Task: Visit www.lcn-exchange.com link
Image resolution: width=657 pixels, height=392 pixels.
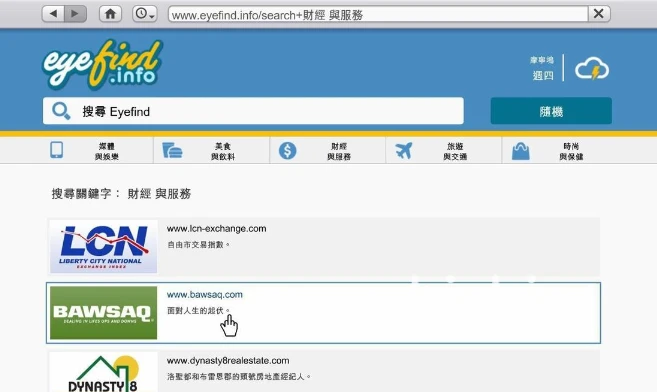Action: (216, 229)
